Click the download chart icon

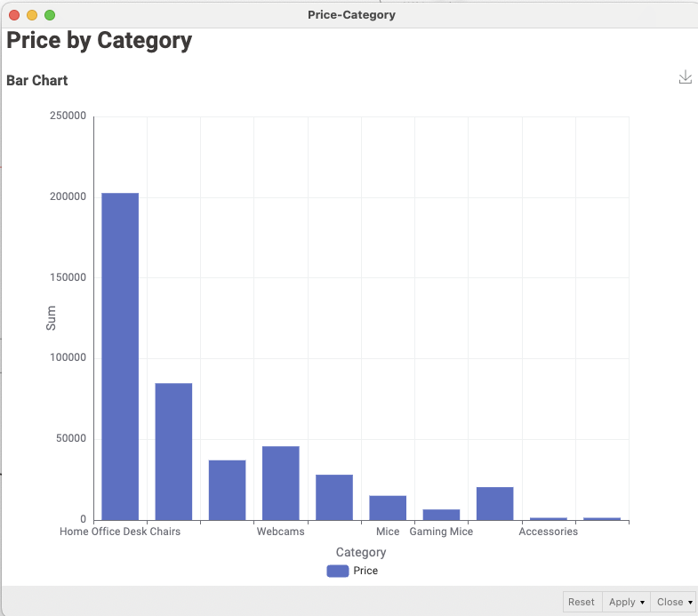[x=685, y=78]
